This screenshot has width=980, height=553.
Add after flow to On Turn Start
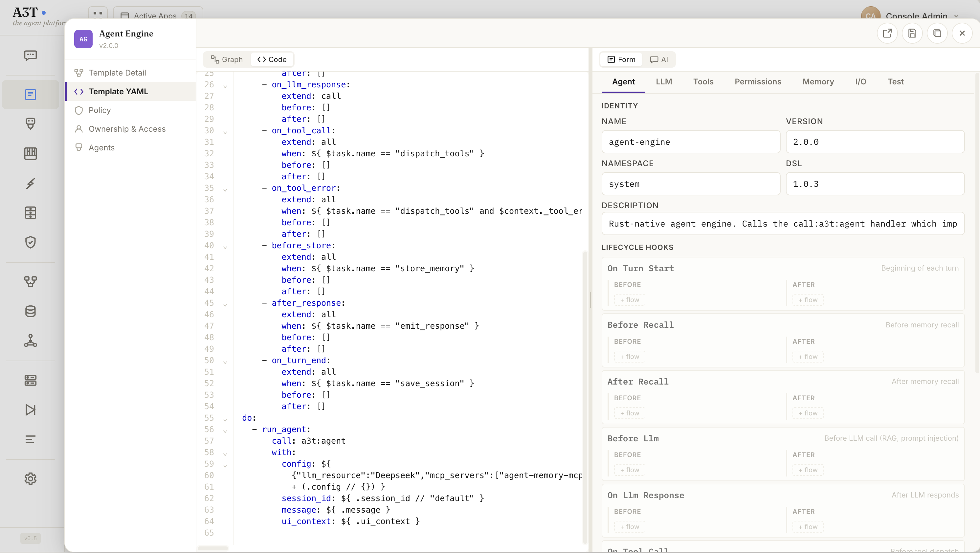pos(808,300)
